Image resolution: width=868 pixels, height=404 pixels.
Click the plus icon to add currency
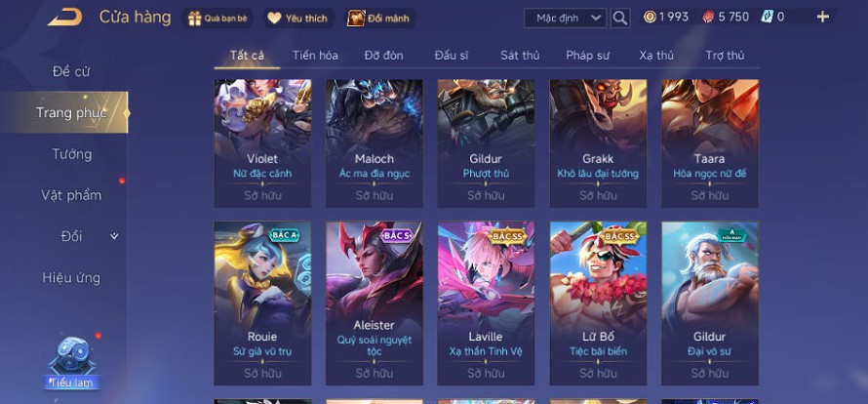coord(823,17)
